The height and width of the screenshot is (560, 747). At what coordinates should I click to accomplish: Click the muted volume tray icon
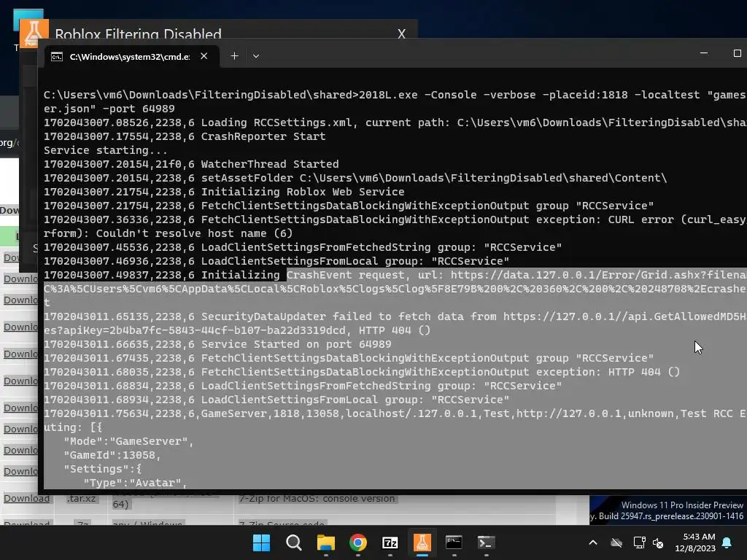click(658, 542)
